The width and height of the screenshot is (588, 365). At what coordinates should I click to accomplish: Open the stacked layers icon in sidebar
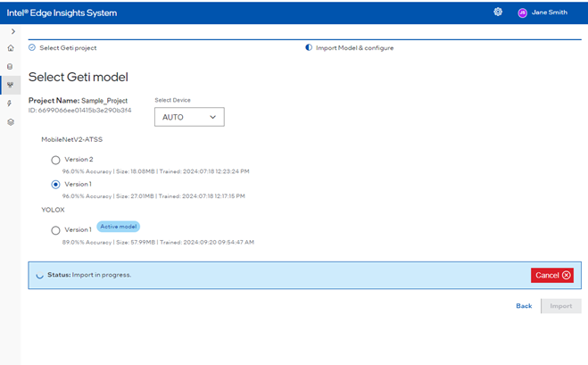coord(11,122)
